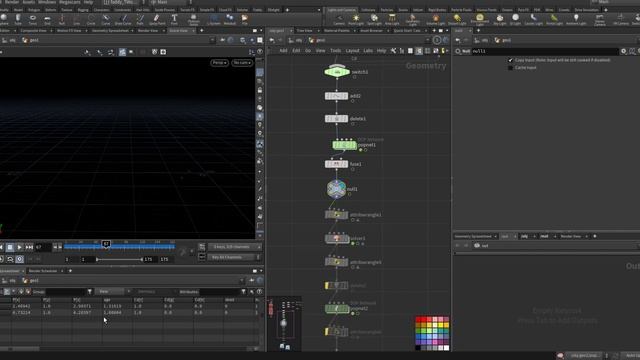Select the Curve shelf tool

(106, 19)
